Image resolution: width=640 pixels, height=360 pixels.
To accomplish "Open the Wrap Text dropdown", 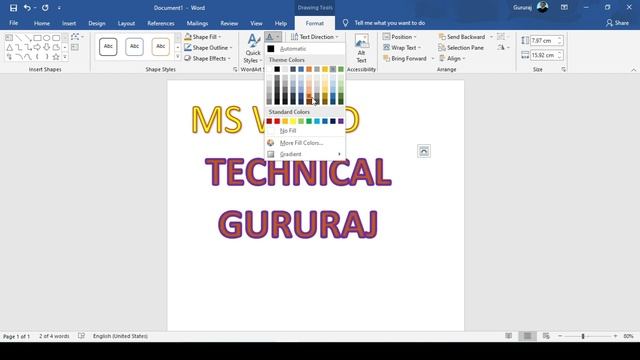I will 402,48.
